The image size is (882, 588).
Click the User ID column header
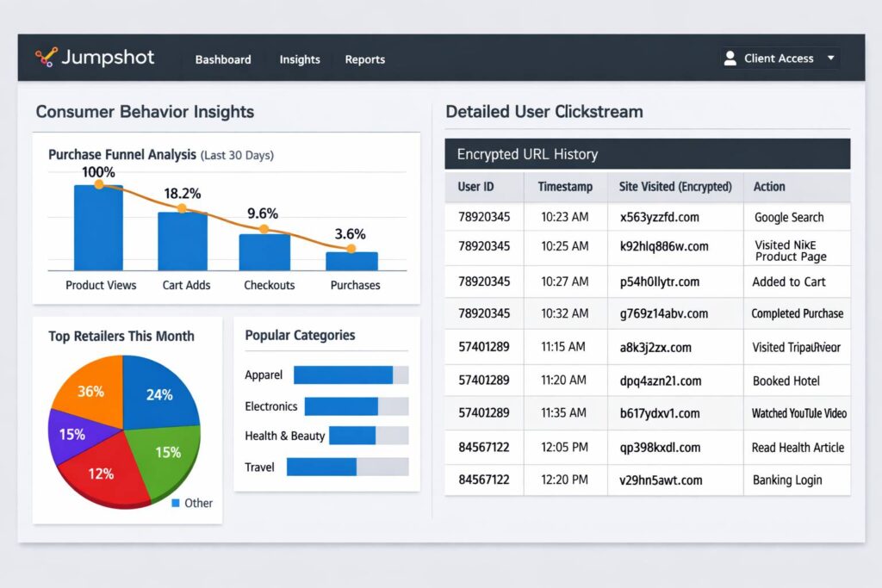pos(475,186)
